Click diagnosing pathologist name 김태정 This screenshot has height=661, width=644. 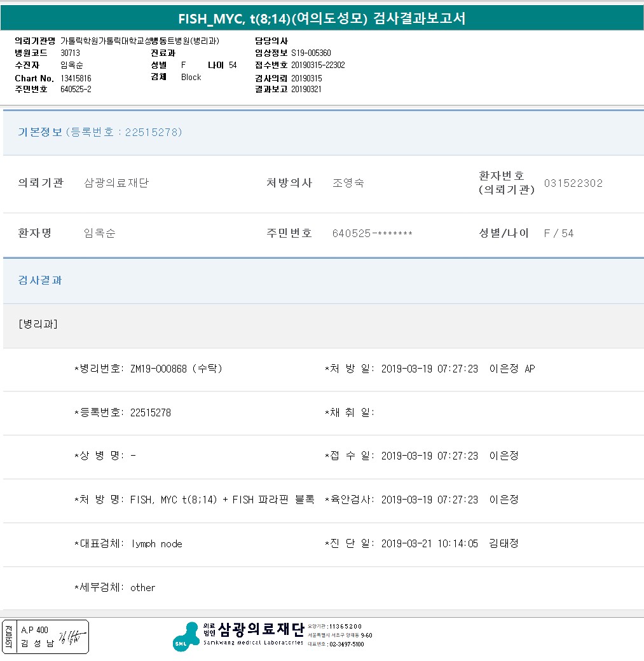click(504, 543)
